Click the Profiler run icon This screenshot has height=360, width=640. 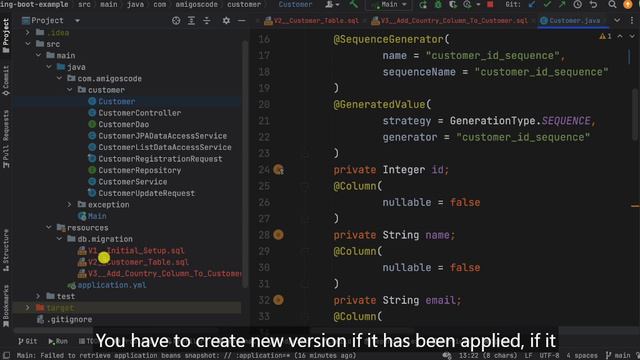pos(467,4)
